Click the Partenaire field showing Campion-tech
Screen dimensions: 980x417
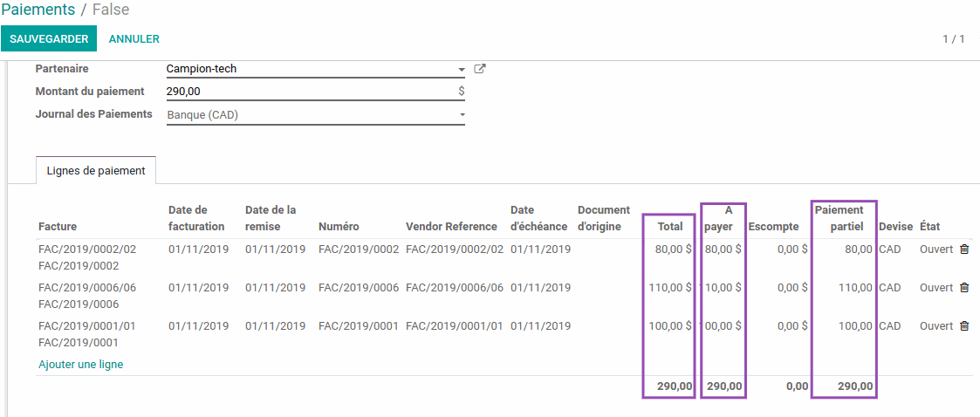click(310, 69)
